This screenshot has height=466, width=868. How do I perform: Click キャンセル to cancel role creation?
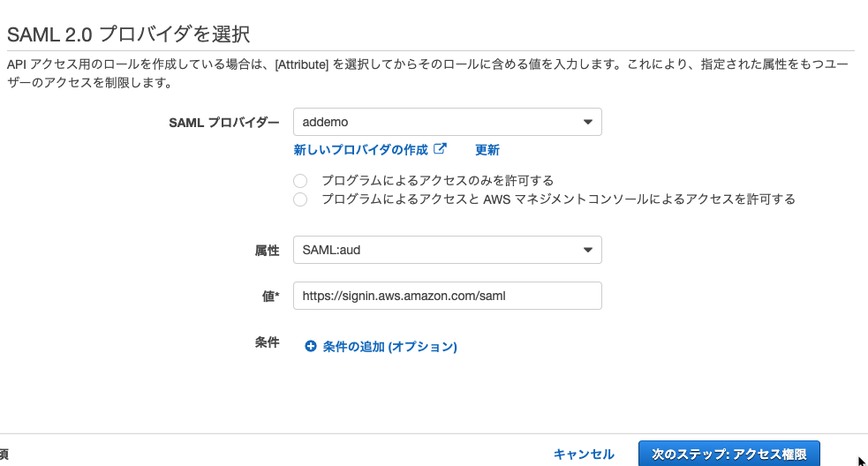[x=584, y=455]
